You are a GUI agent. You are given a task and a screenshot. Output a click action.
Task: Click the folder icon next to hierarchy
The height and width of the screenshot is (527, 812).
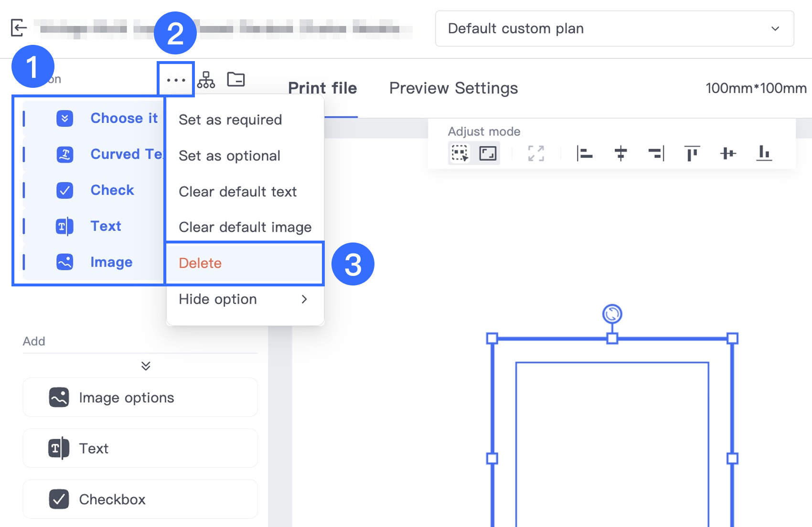[x=236, y=79]
